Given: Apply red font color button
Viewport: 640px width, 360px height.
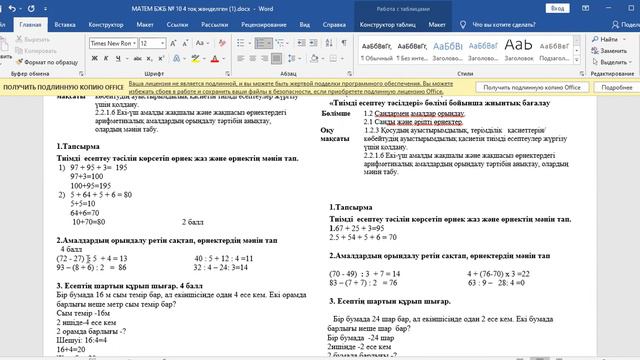Looking at the screenshot, I should 215,59.
